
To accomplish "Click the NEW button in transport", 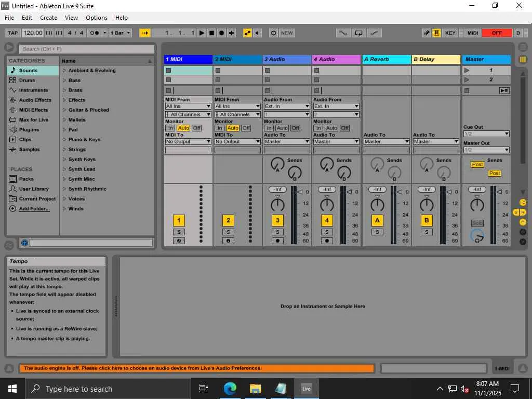I will tap(287, 33).
